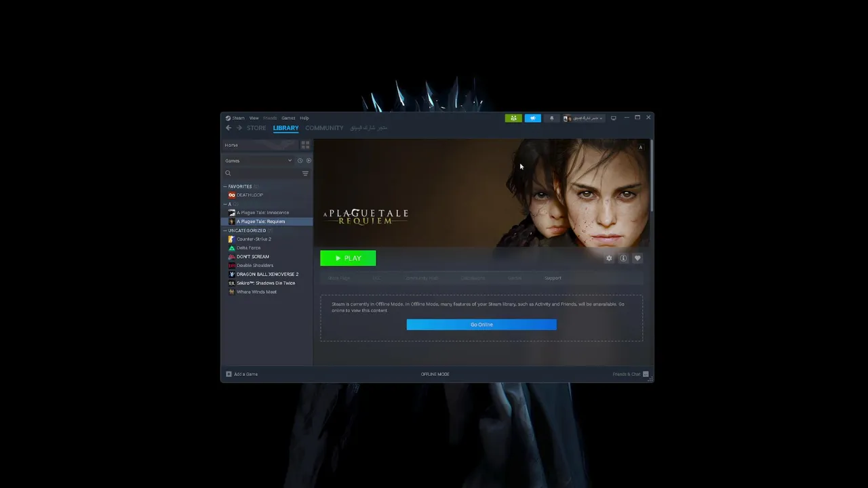Screen dimensions: 868x488
Task: Open the Friends menu
Action: coord(270,118)
